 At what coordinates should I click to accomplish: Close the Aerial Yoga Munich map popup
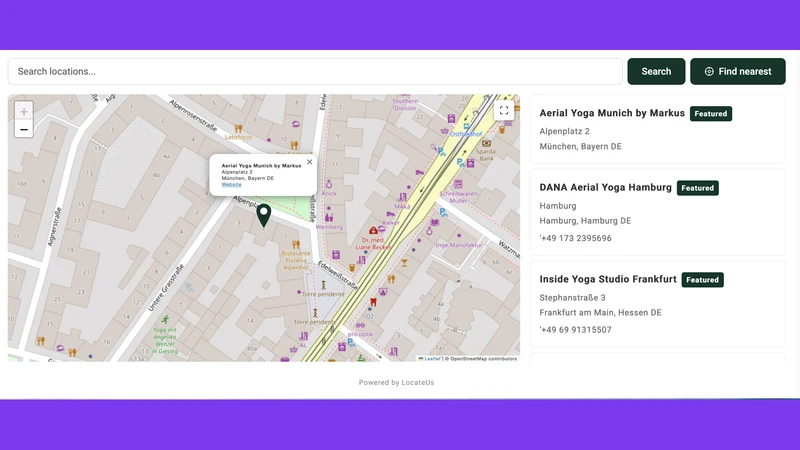[x=309, y=162]
